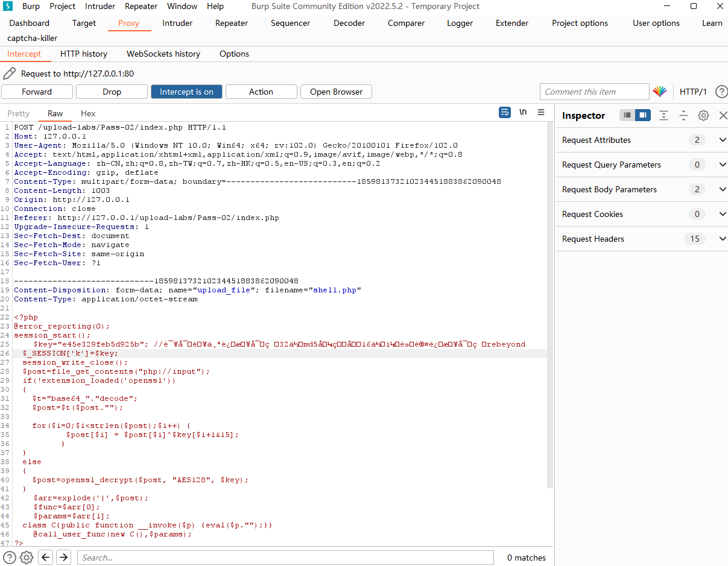Open the Intruder menu
Image resolution: width=728 pixels, height=566 pixels.
pyautogui.click(x=100, y=6)
